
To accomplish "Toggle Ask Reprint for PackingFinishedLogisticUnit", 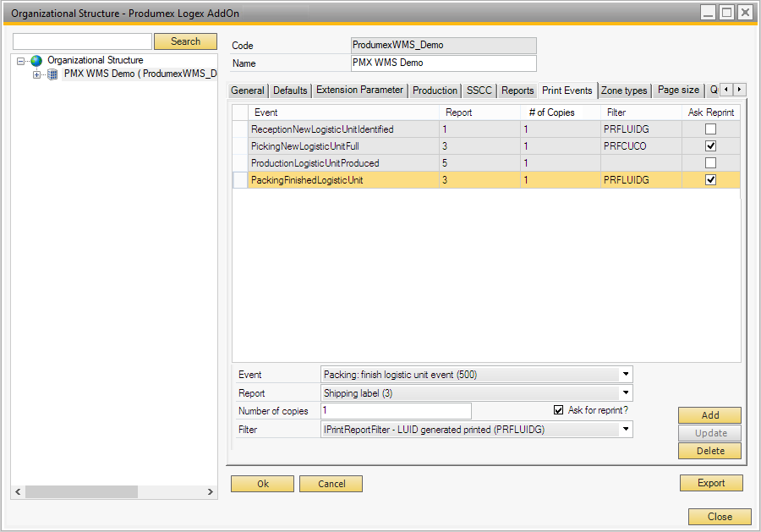I will click(710, 180).
